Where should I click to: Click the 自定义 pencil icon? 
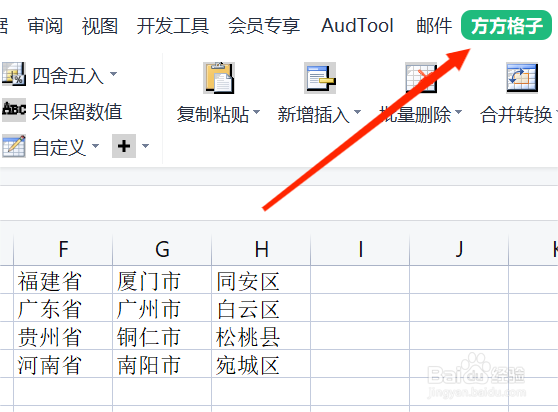coord(14,146)
